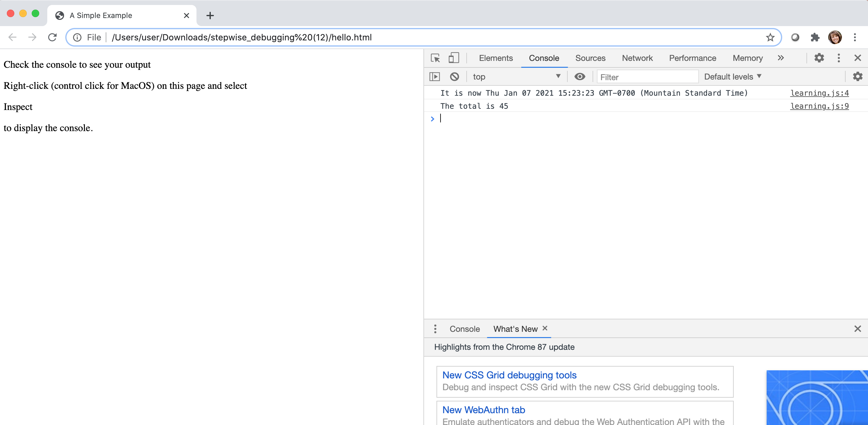Open the learning.js:4 source link
This screenshot has height=425, width=868.
pos(819,93)
